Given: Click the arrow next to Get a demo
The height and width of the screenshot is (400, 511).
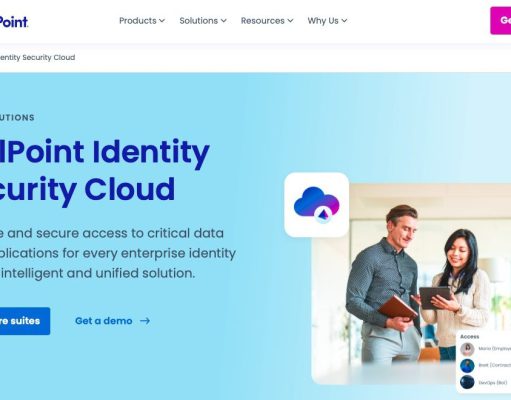Looking at the screenshot, I should tap(145, 321).
